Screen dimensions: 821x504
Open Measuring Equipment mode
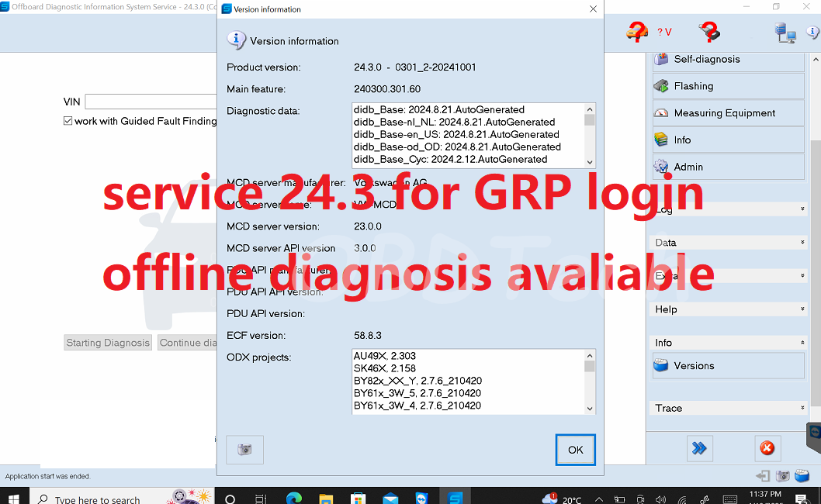tap(729, 113)
